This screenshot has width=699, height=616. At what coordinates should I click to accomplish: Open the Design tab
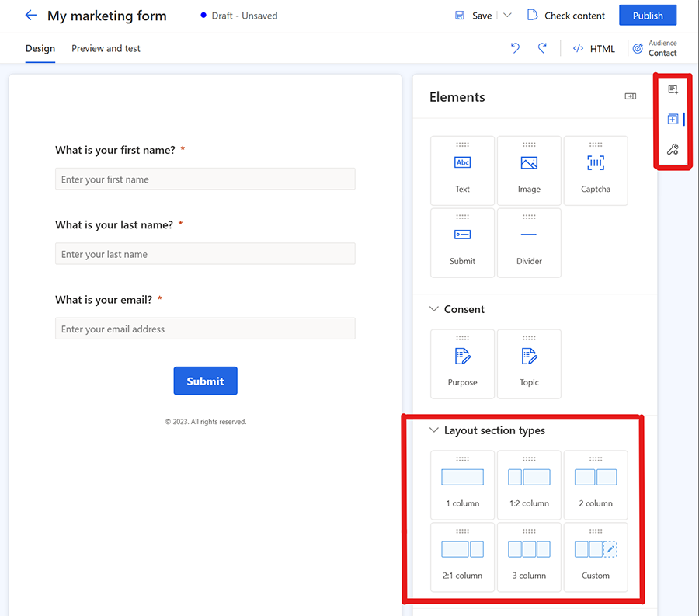click(40, 48)
